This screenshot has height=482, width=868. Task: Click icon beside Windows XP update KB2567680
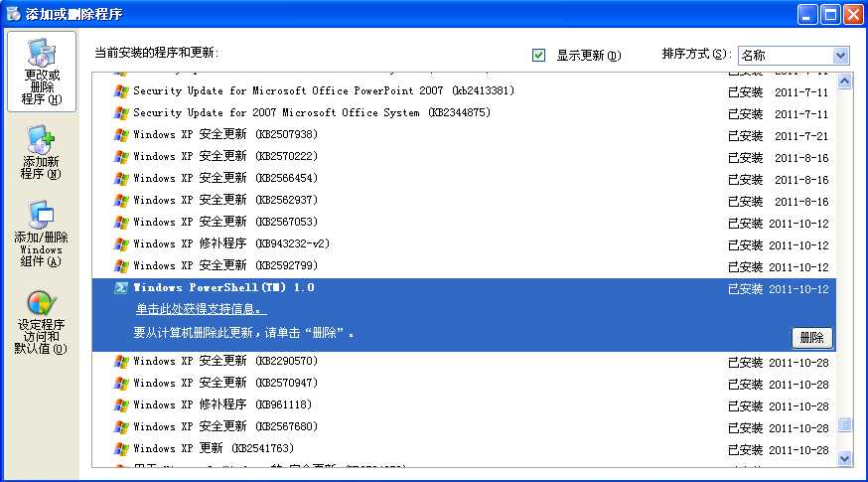(x=121, y=427)
